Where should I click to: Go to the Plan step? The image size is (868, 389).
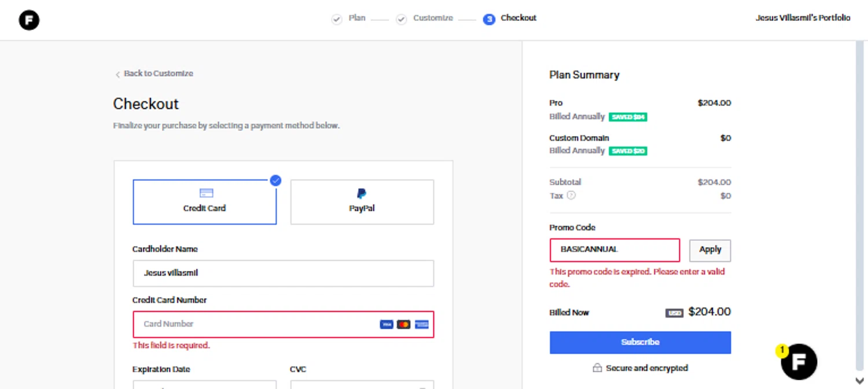coord(357,18)
